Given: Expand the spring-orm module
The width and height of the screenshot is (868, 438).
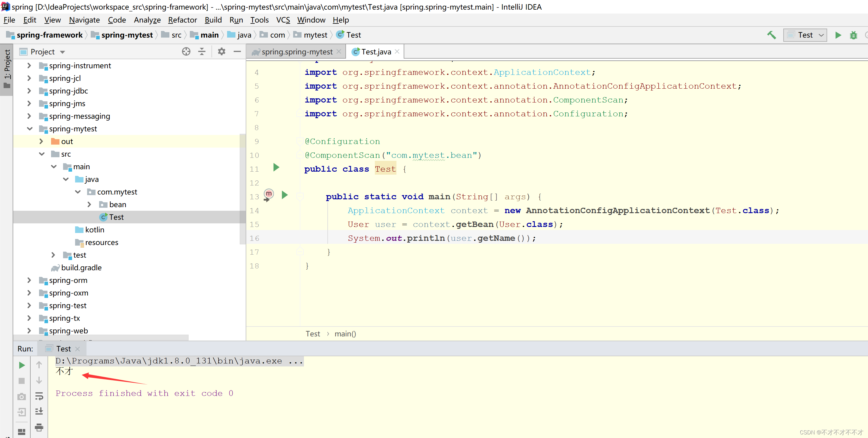Looking at the screenshot, I should (29, 280).
